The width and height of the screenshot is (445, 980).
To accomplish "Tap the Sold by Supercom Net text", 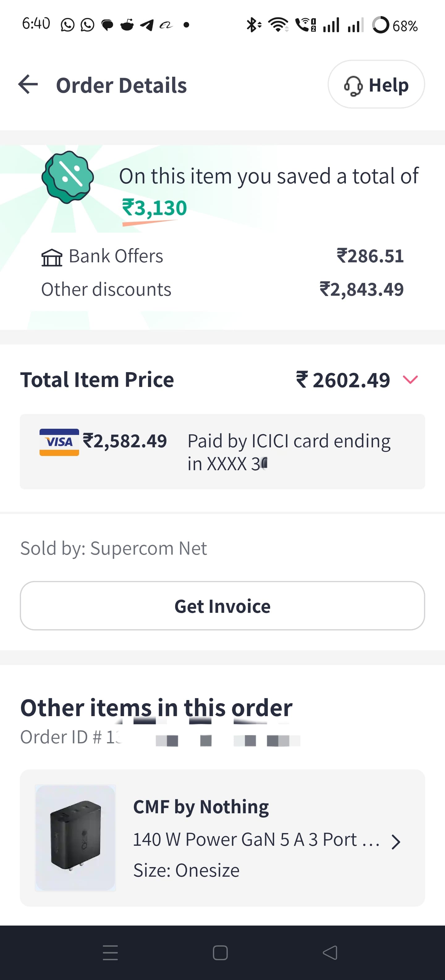I will 113,548.
